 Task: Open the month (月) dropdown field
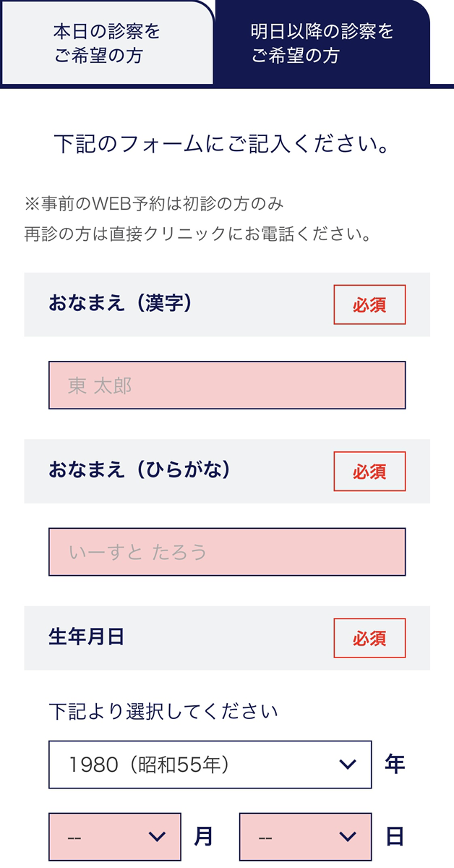115,837
